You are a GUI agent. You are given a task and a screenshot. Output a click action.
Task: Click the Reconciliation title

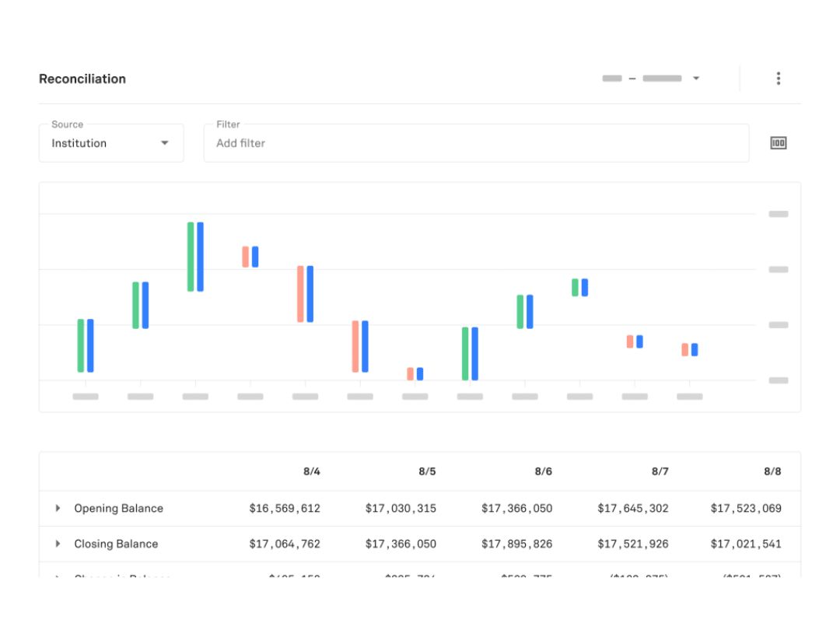(82, 79)
